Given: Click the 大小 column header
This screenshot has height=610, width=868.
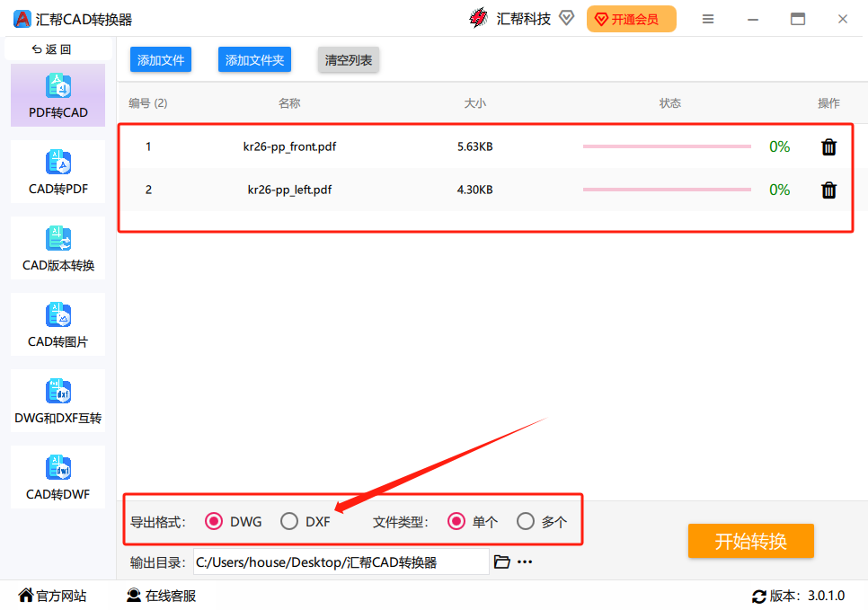Looking at the screenshot, I should pos(475,103).
